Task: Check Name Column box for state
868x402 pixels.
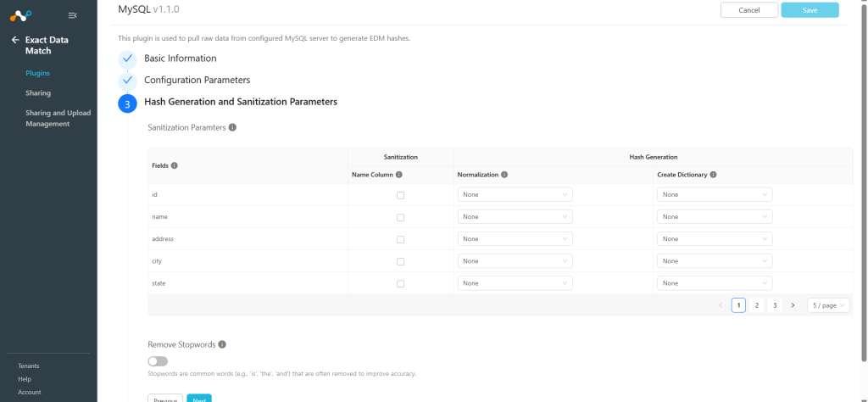Action: click(401, 283)
